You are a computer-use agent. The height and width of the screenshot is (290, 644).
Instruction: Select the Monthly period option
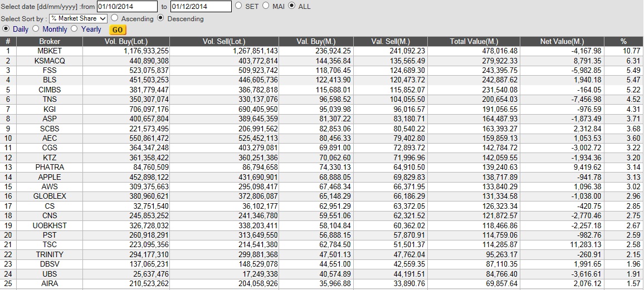tap(36, 29)
